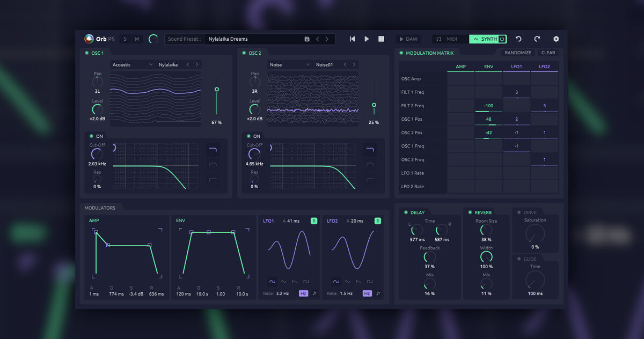Select LFO1 sine waveform shape icon
The width and height of the screenshot is (644, 339).
pos(272,281)
